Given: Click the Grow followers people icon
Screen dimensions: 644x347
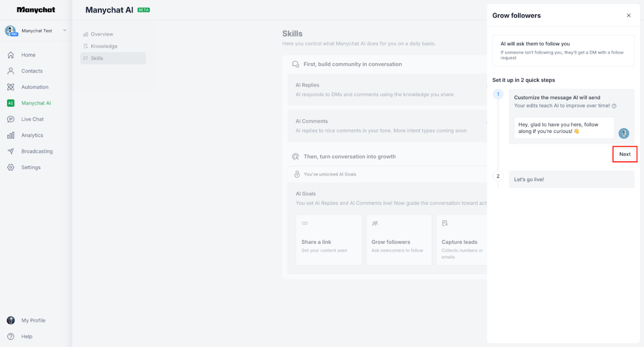Looking at the screenshot, I should point(374,223).
